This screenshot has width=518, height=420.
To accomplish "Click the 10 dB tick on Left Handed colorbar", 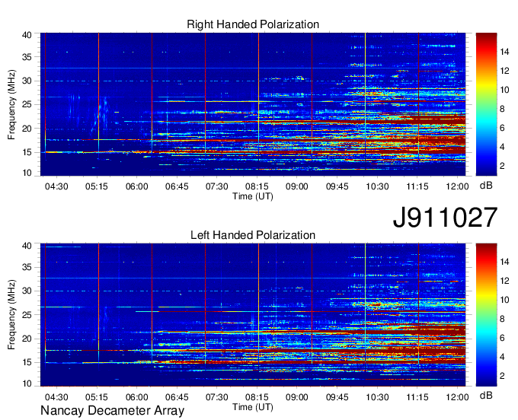I will point(504,300).
